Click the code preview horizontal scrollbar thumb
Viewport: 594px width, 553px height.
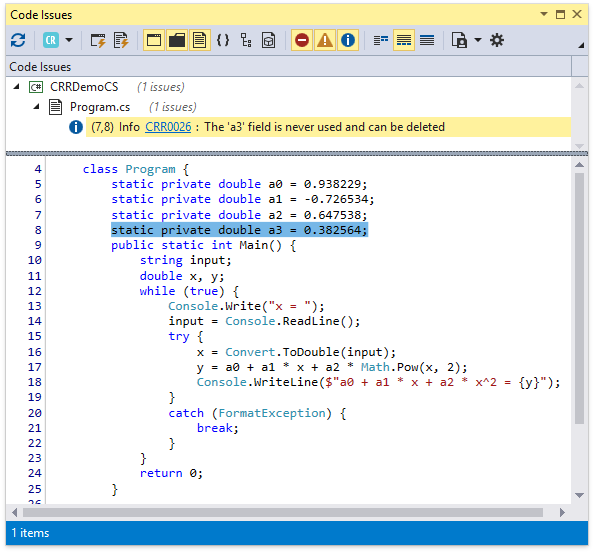point(283,512)
